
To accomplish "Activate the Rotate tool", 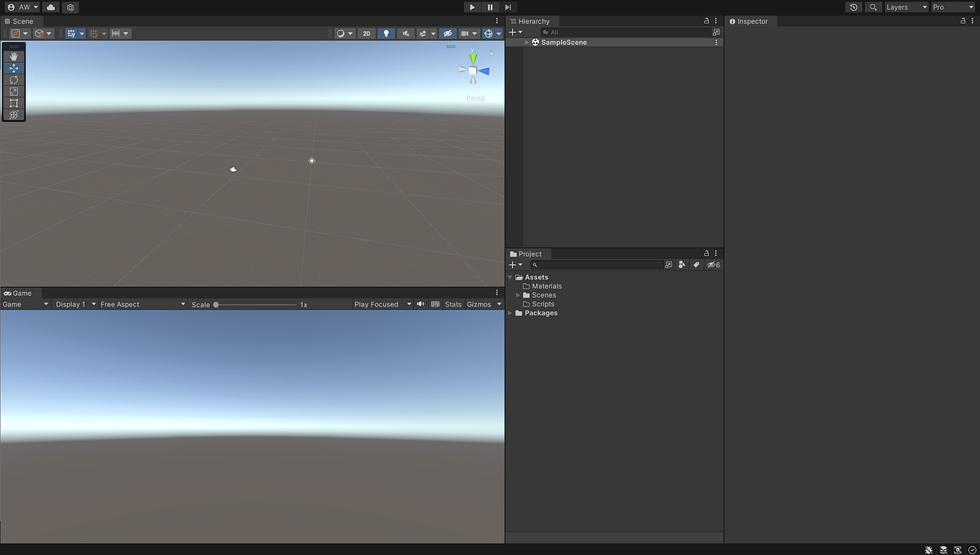I will click(13, 79).
